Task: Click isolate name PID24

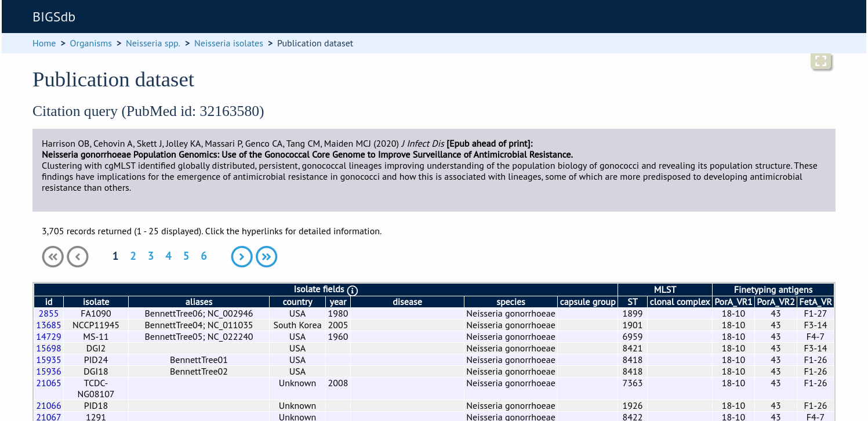Action: 96,360
